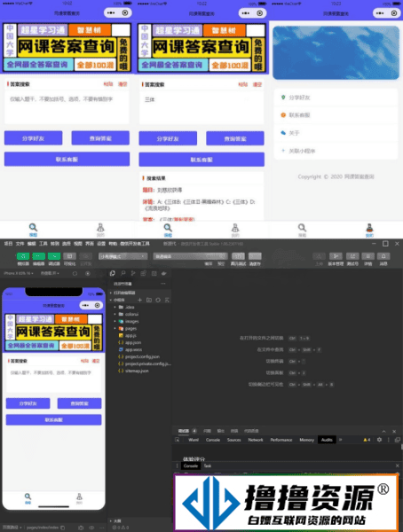403x532 pixels.
Task: Click the Messages bell icon in toolbar
Action: coord(383,256)
